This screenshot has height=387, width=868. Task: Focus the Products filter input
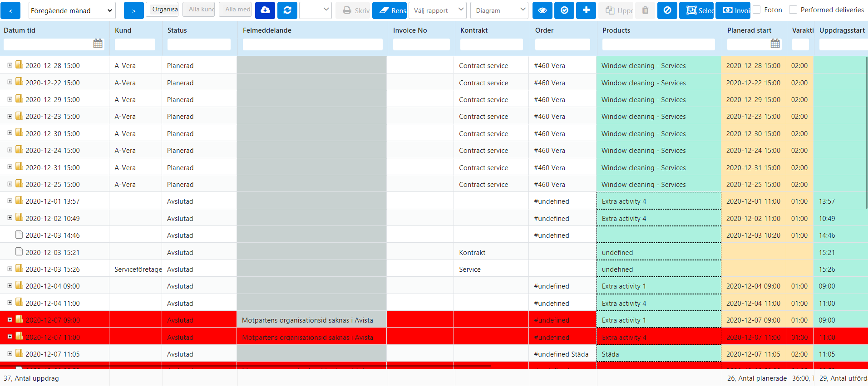click(658, 44)
